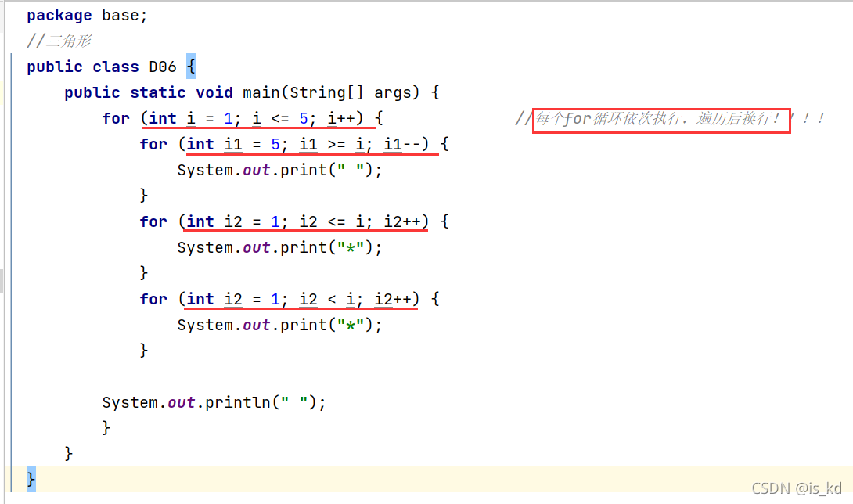The height and width of the screenshot is (504, 853).
Task: Click the class name "D06"
Action: point(163,67)
